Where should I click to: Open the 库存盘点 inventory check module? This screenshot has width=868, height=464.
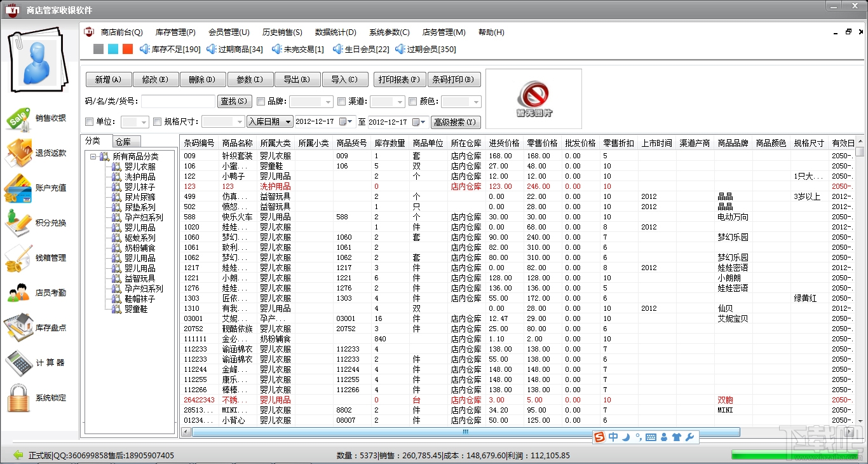(x=19, y=327)
